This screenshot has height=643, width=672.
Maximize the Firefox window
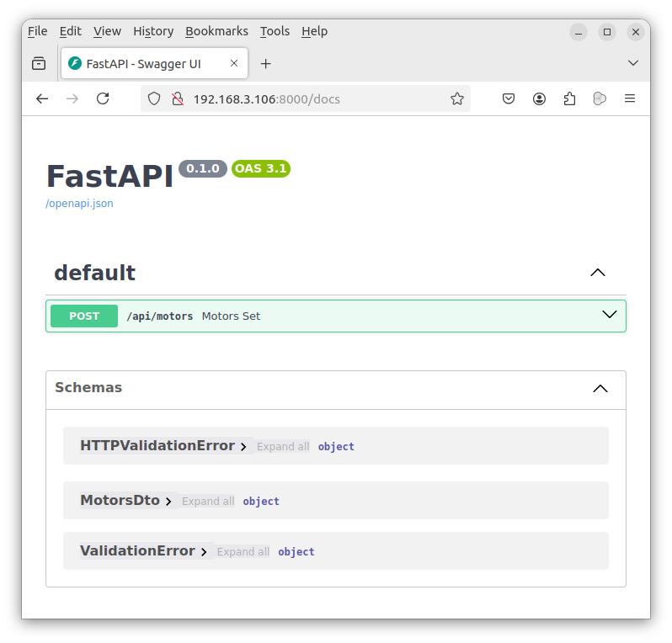click(607, 32)
